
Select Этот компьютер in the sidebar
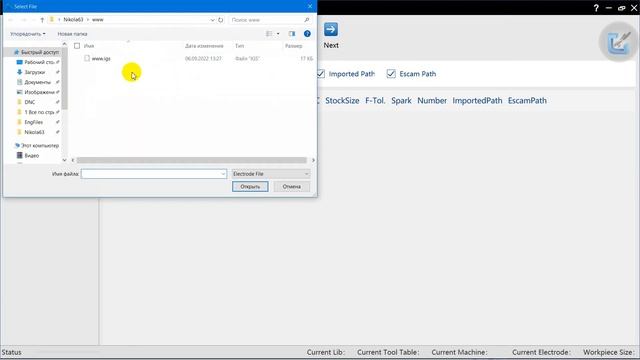pos(37,145)
